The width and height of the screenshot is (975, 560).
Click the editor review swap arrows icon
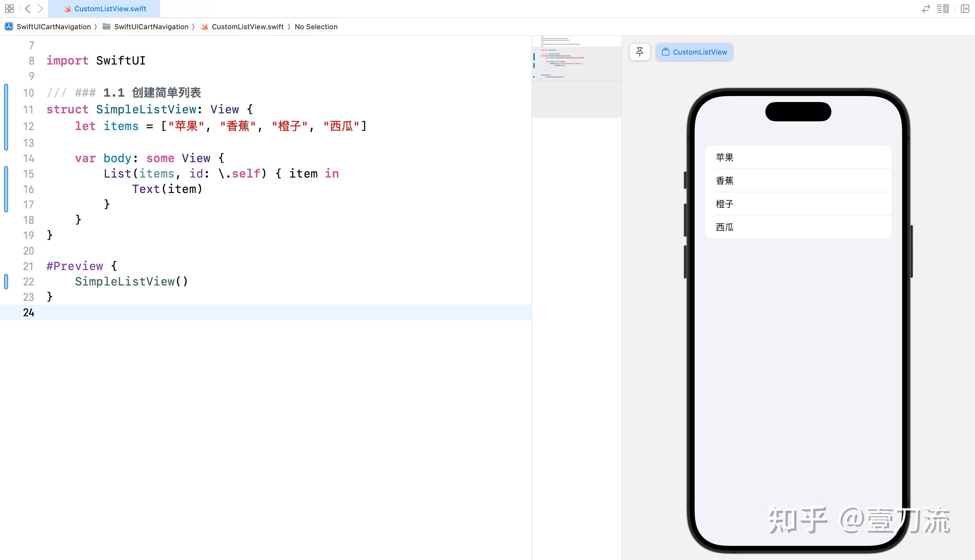(x=926, y=8)
